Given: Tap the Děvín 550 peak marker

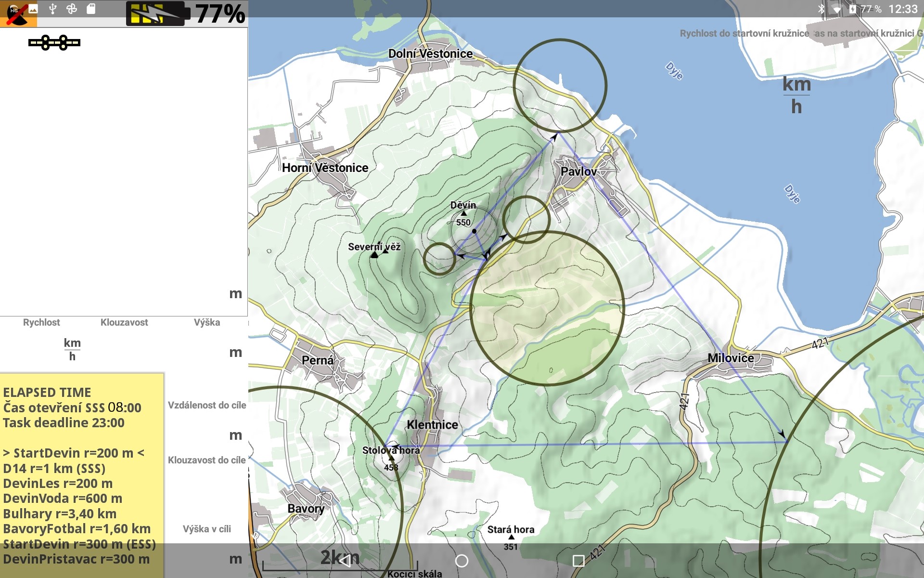Looking at the screenshot, I should (463, 213).
